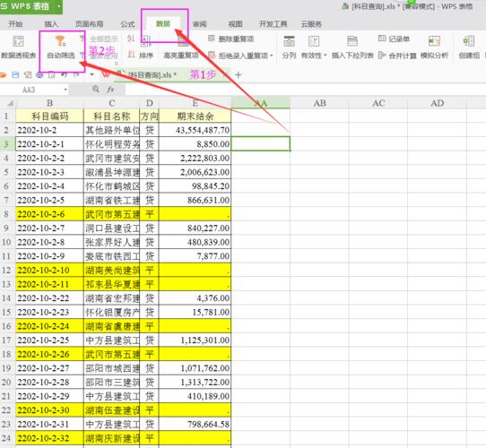Click header cell 期末结余
The width and height of the screenshot is (486, 448).
click(x=195, y=116)
